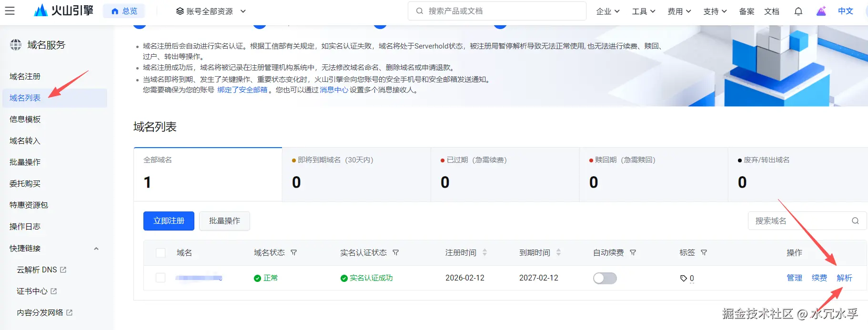The height and width of the screenshot is (330, 868).
Task: Click the 立即注册 button
Action: (x=169, y=221)
